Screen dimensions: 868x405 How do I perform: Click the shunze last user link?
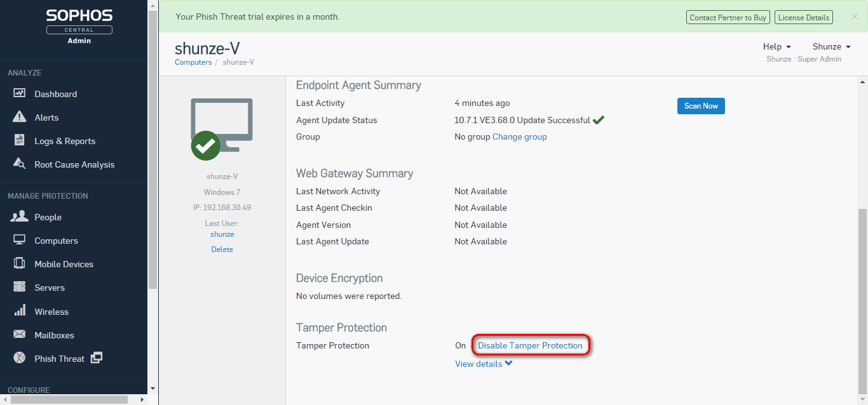[222, 234]
